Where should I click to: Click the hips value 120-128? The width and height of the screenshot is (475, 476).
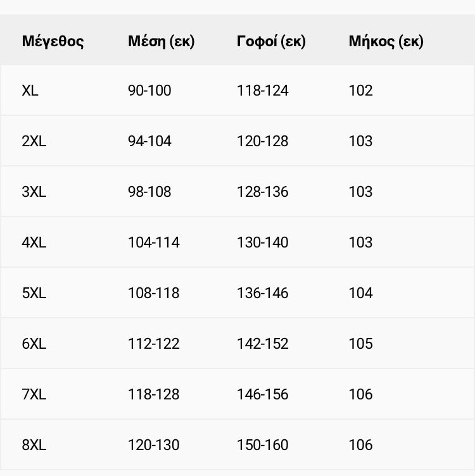[263, 141]
